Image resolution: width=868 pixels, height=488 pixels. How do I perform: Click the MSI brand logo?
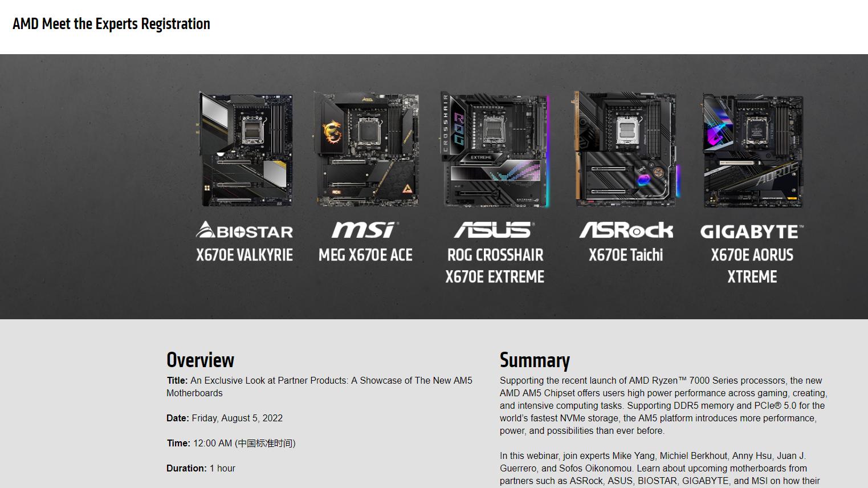(365, 230)
